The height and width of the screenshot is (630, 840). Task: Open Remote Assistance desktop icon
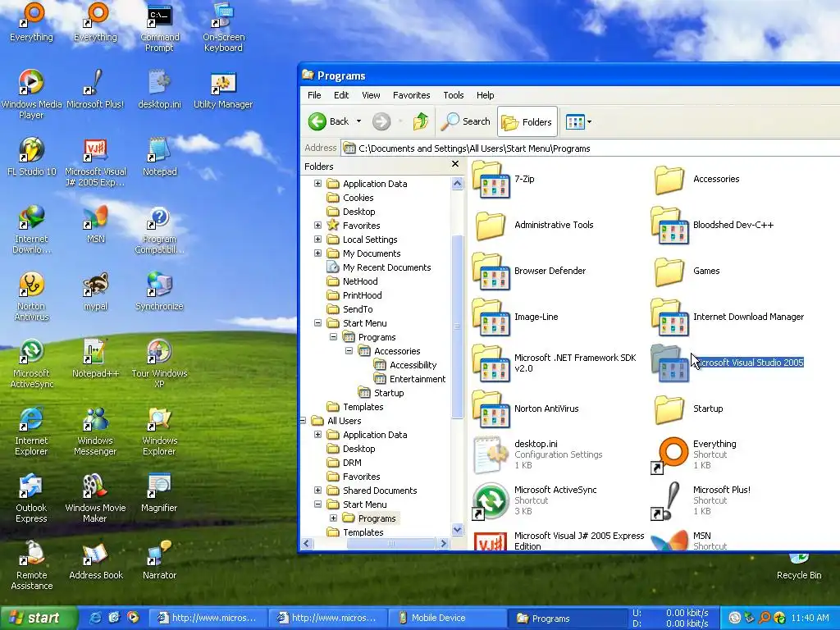32,565
